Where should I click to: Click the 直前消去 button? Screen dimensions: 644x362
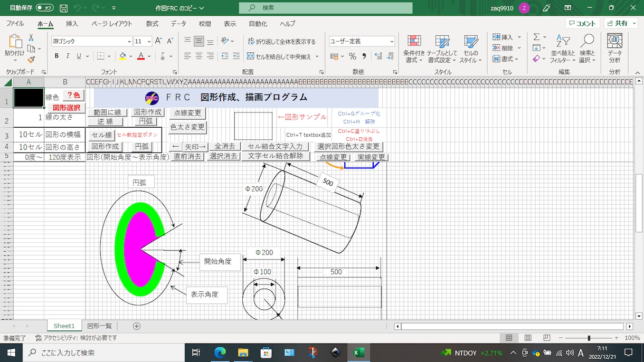(188, 156)
